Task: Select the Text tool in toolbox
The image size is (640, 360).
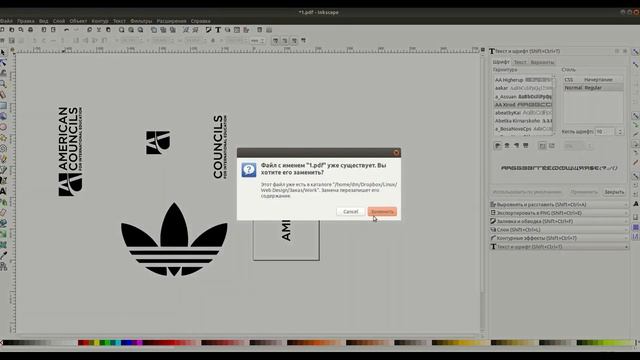Action: click(x=3, y=191)
